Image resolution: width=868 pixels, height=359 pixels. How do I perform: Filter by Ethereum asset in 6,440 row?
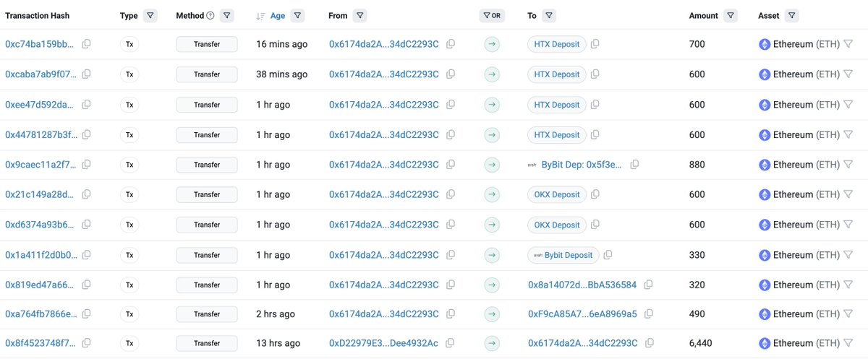(x=848, y=343)
